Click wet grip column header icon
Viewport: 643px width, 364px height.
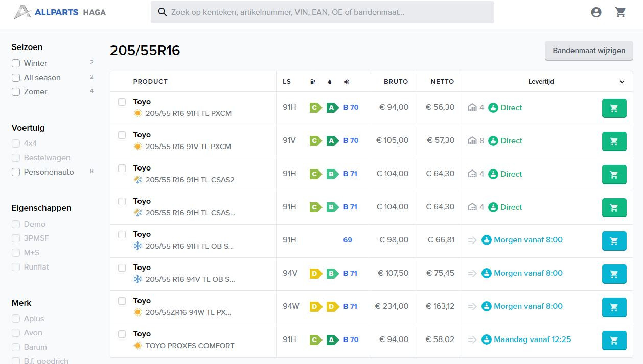tap(330, 82)
